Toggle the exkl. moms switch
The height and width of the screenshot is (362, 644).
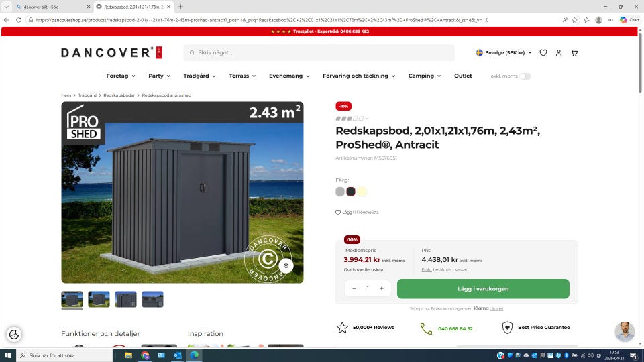[525, 76]
